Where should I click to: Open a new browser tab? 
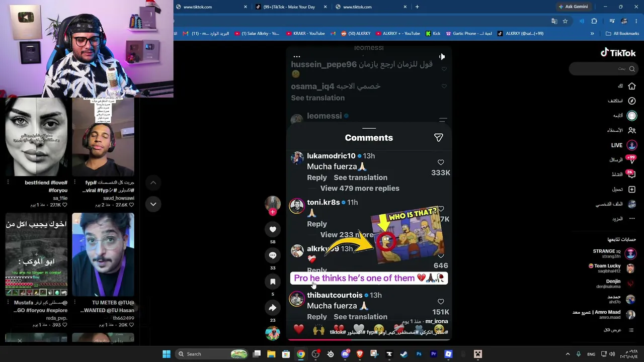(x=417, y=7)
